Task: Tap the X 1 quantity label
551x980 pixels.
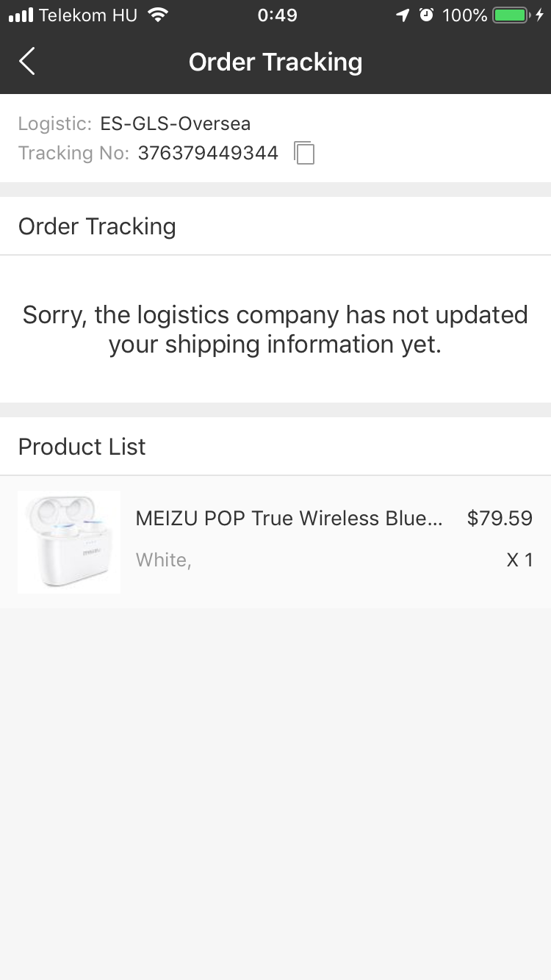Action: 519,560
